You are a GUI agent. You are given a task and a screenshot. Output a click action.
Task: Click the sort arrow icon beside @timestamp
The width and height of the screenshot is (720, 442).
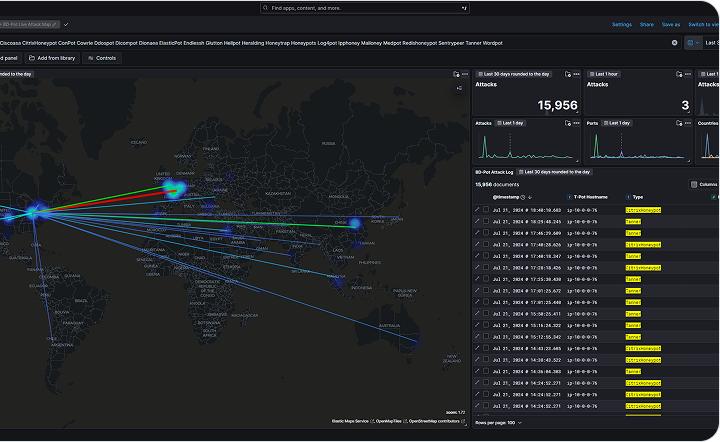click(529, 197)
